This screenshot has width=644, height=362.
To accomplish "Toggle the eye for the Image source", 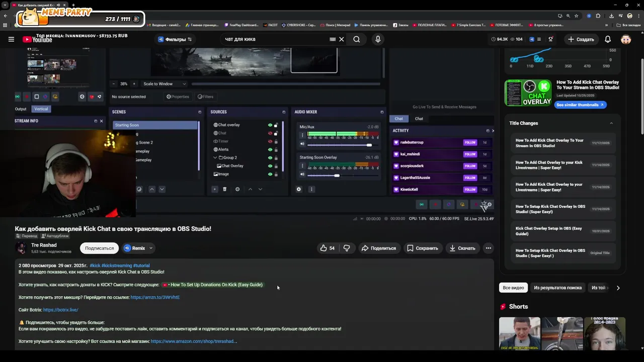I will click(x=270, y=174).
